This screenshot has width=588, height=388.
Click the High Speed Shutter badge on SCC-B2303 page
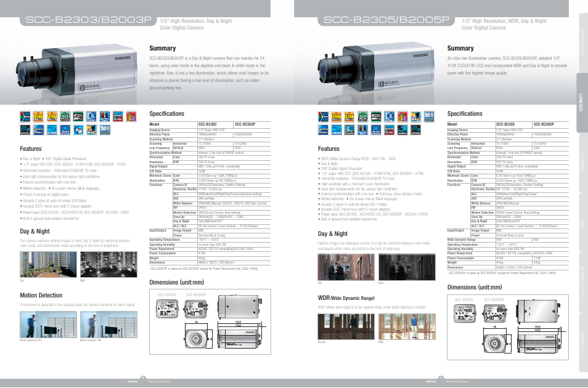[x=38, y=130]
